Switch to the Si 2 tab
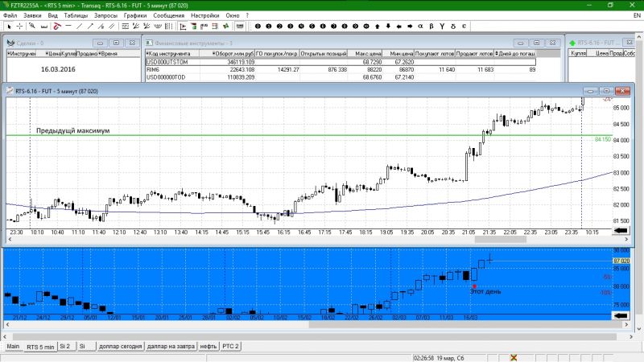 tap(66, 346)
